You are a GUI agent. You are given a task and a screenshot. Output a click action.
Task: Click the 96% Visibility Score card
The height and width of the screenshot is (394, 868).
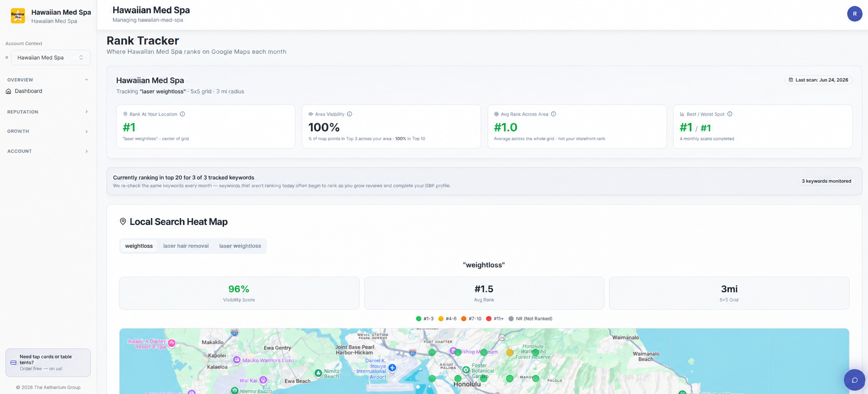click(x=239, y=293)
